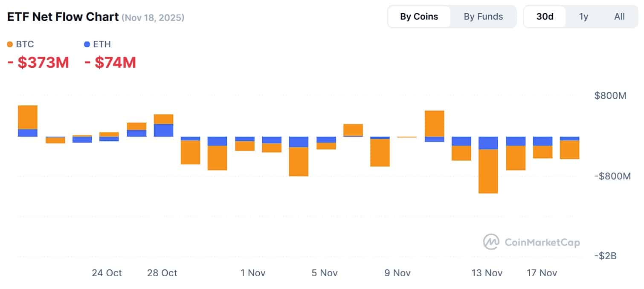The height and width of the screenshot is (289, 644).
Task: Click the largest orange outflow bar near 13 Nov
Action: [x=488, y=171]
